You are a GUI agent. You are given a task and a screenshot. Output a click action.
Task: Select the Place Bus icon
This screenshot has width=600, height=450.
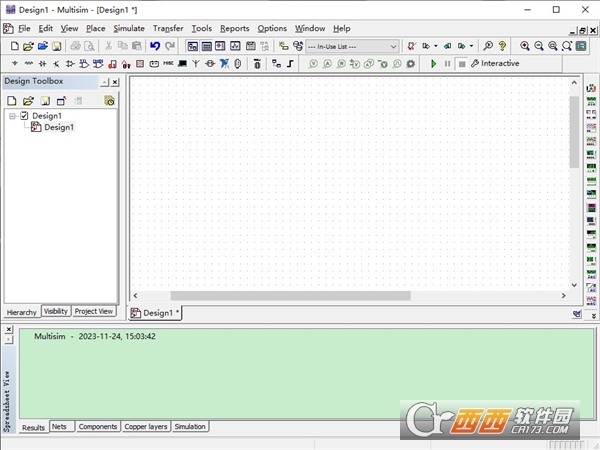290,64
